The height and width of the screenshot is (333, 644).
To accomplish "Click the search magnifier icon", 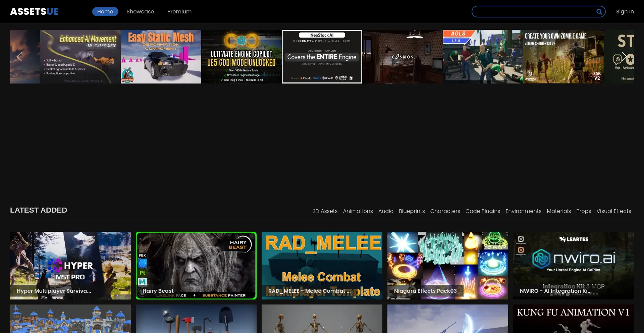I will 599,12.
